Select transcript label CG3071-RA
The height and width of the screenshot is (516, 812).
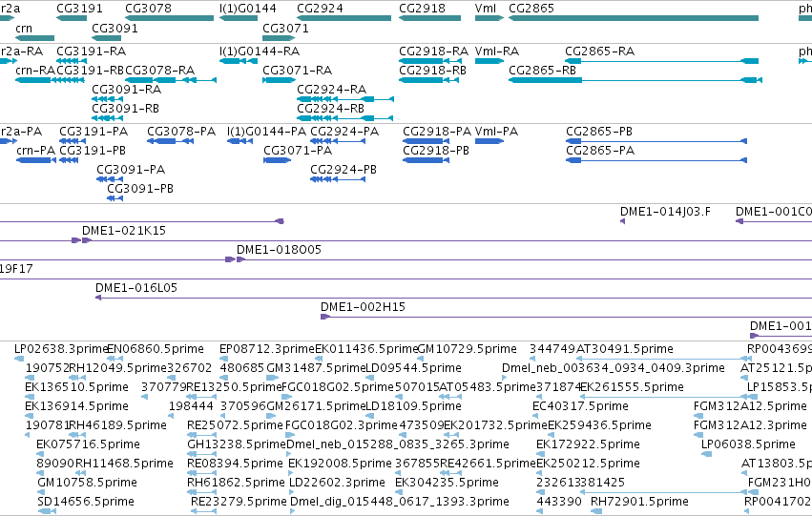[x=298, y=71]
